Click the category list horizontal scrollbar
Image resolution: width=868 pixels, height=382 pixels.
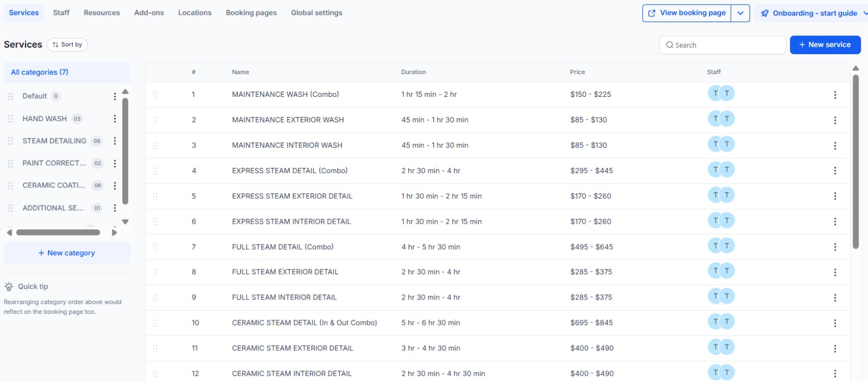click(58, 233)
